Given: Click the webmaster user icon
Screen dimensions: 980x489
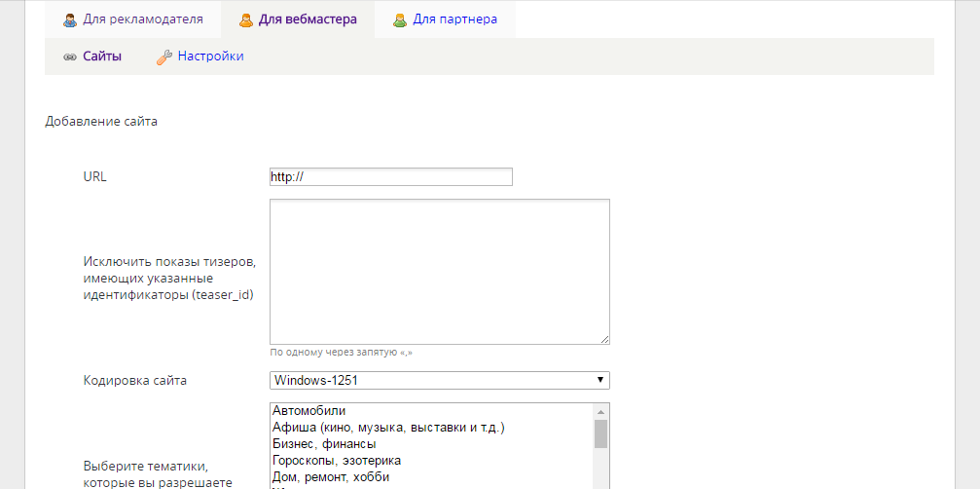Looking at the screenshot, I should pyautogui.click(x=246, y=19).
